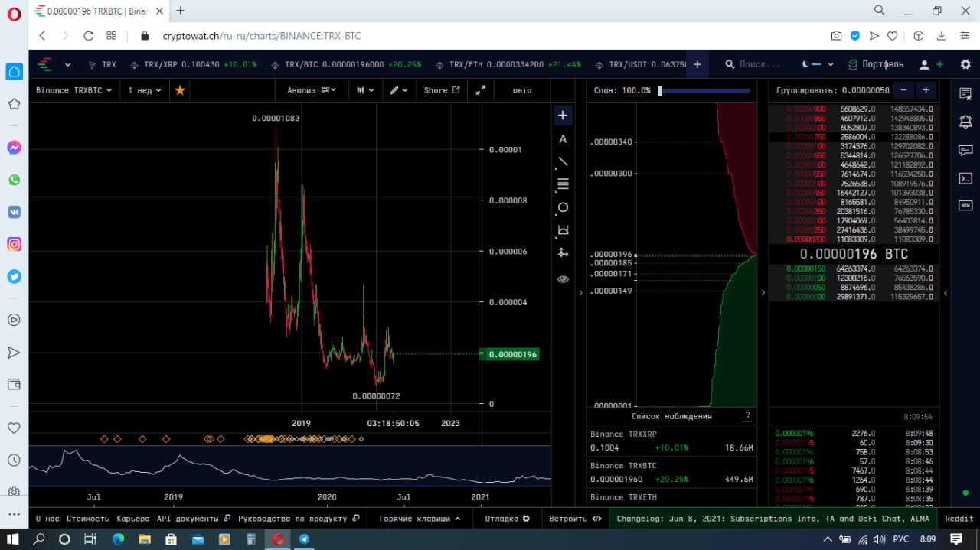Screen dimensions: 980x550
Task: Click the Share chart button
Action: pos(442,90)
